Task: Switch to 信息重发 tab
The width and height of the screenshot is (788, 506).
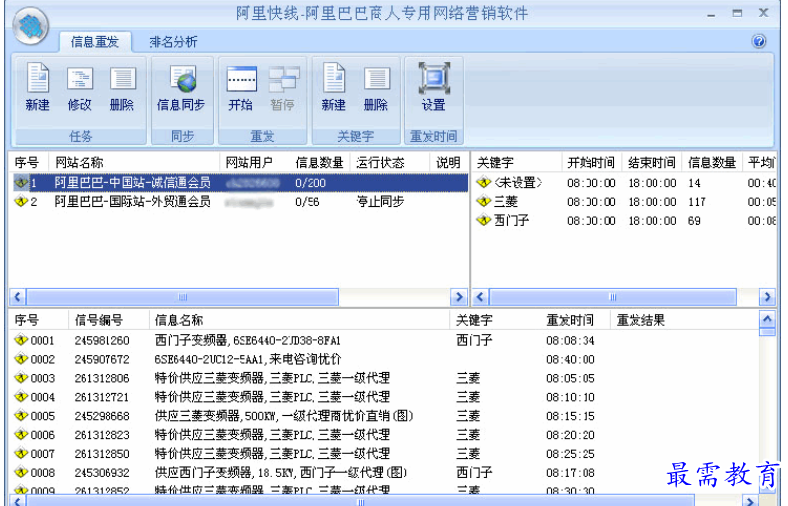Action: pyautogui.click(x=95, y=42)
